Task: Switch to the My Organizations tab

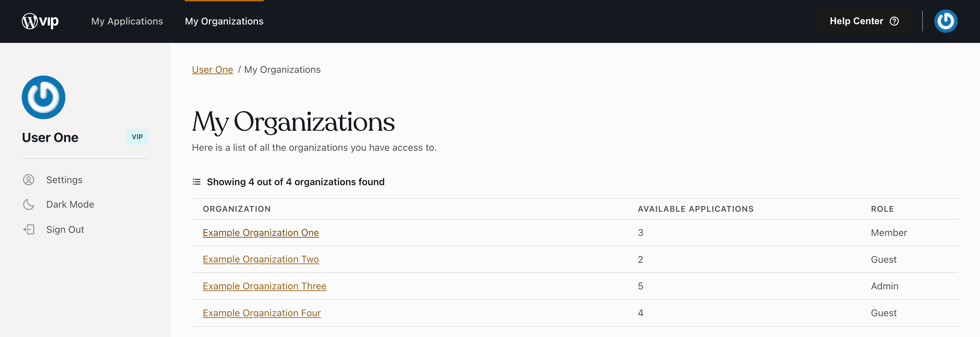Action: pyautogui.click(x=224, y=21)
